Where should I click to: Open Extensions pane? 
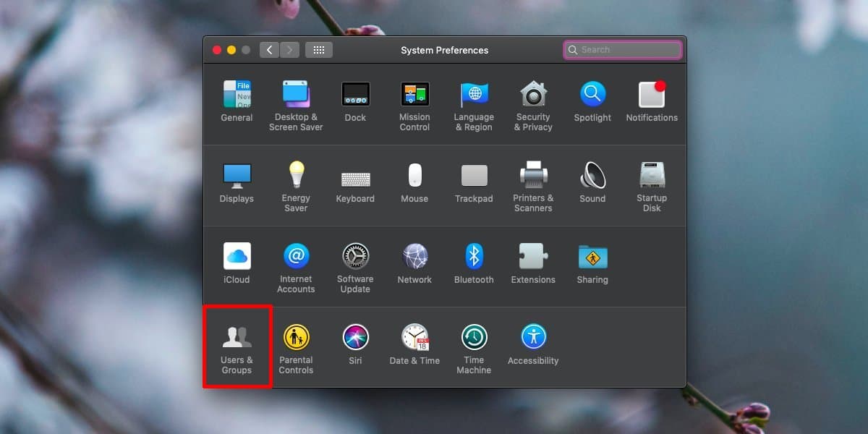[x=533, y=263]
